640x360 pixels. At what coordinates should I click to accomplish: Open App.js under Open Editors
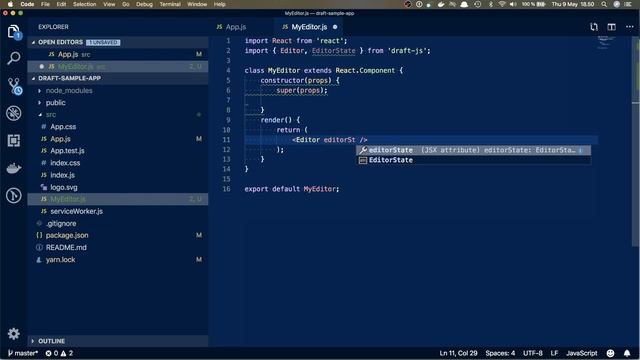[118, 54]
